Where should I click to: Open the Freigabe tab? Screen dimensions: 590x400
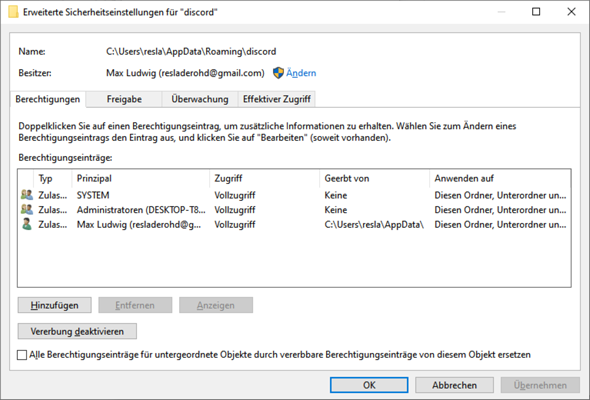[124, 99]
